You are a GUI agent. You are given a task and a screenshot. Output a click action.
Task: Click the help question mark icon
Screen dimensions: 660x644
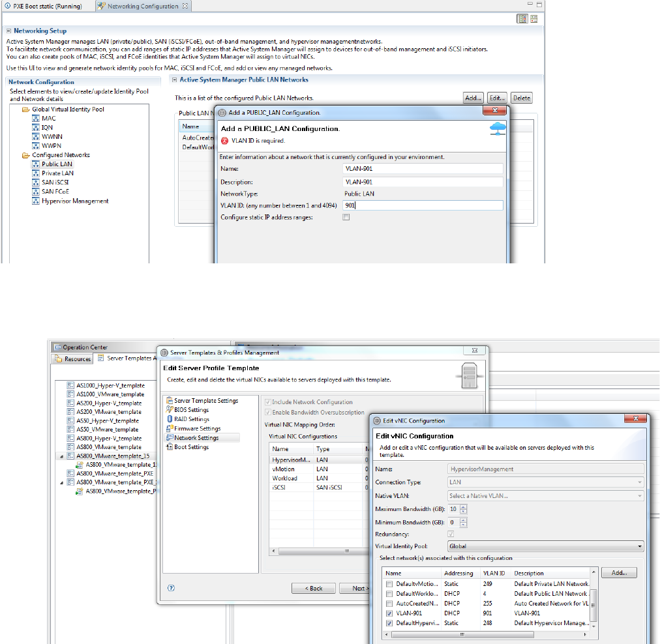pyautogui.click(x=171, y=587)
